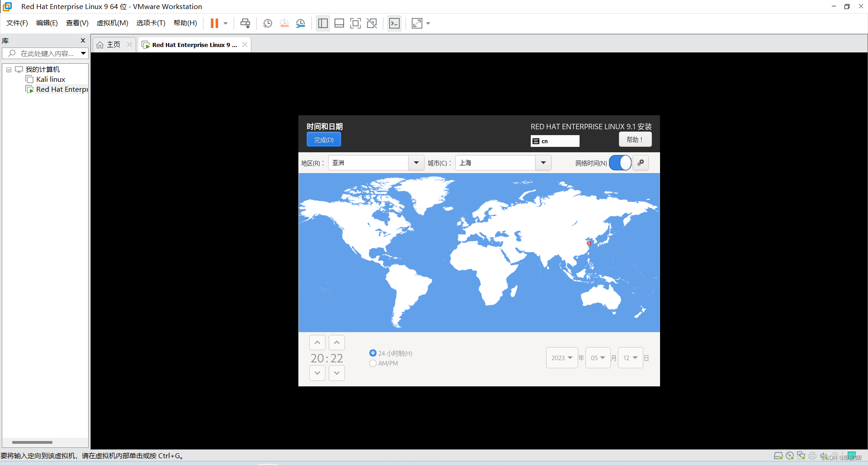This screenshot has height=465, width=868.
Task: Click the 完成(D) done button
Action: pyautogui.click(x=324, y=140)
